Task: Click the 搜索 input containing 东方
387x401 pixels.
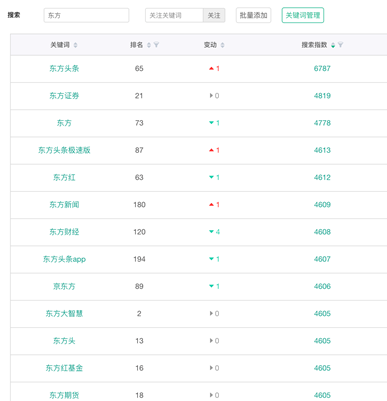Action: click(86, 15)
